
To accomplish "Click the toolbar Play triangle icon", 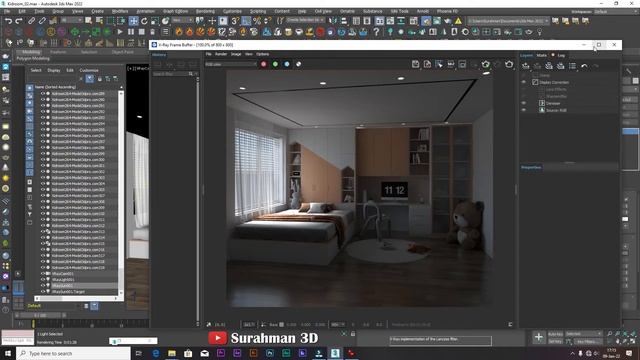I will pyautogui.click(x=120, y=31).
